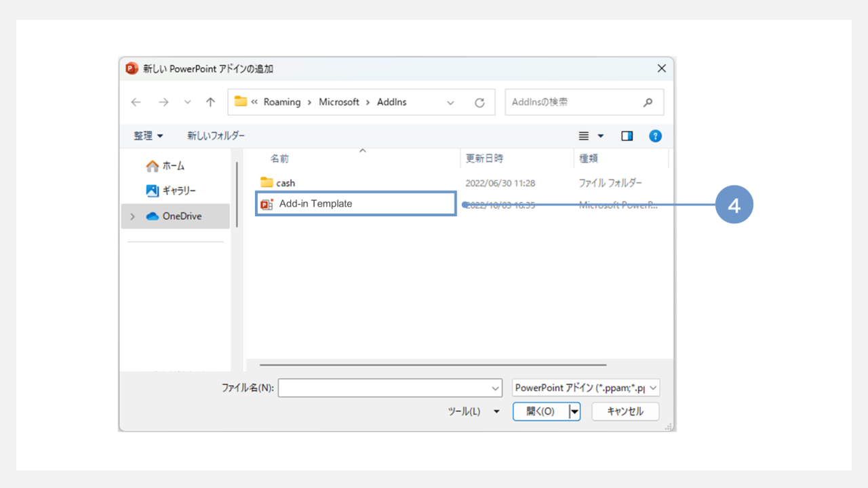The height and width of the screenshot is (488, 868).
Task: Sort by the 更新日時 column header
Action: tap(484, 159)
